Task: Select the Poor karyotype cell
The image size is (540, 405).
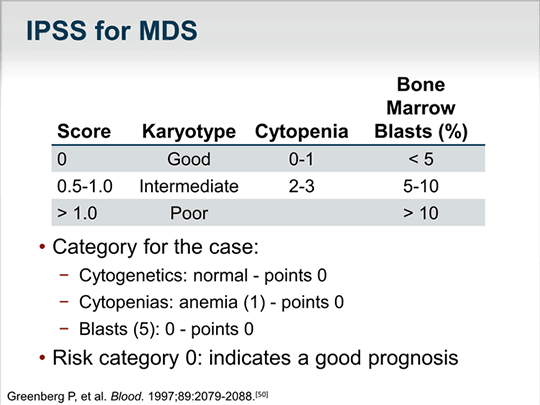Action: (189, 213)
